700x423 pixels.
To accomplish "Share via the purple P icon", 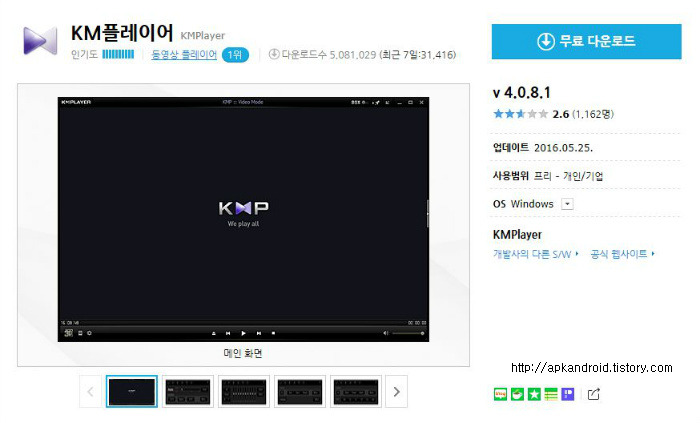I will (568, 394).
